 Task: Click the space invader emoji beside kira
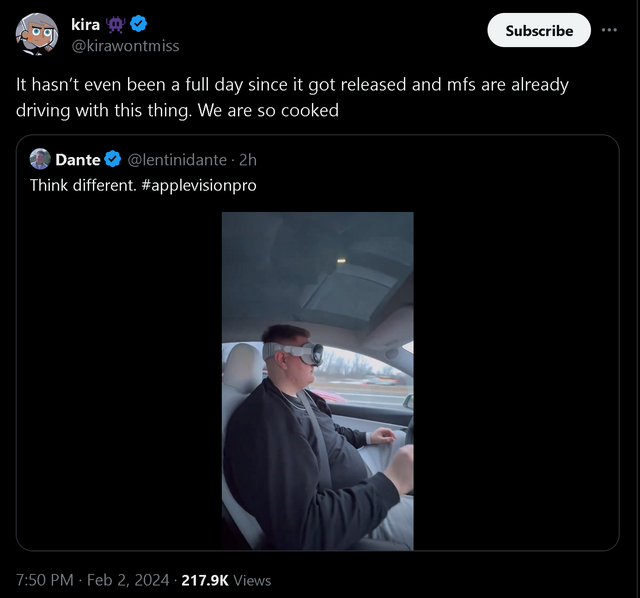pyautogui.click(x=114, y=25)
